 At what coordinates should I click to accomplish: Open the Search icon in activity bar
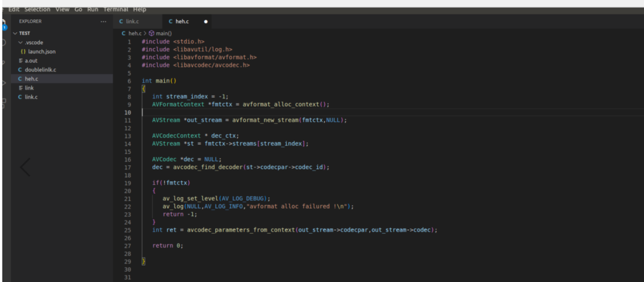click(3, 43)
